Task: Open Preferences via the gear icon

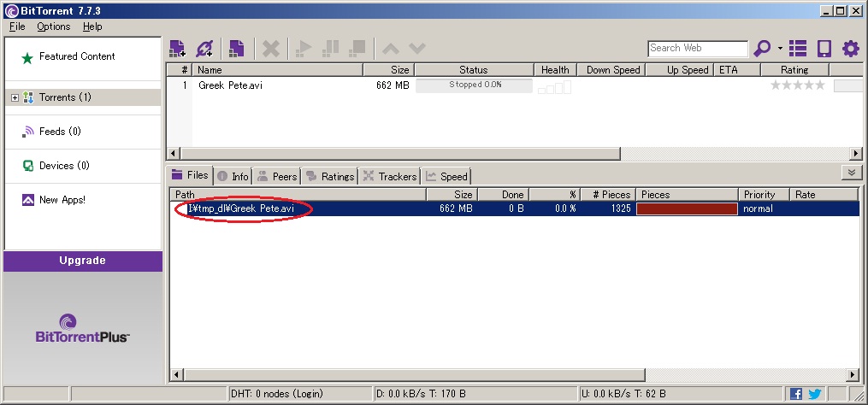Action: point(850,49)
